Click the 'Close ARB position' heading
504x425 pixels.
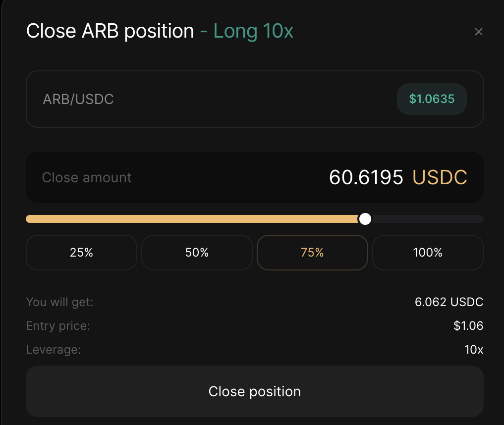(110, 32)
